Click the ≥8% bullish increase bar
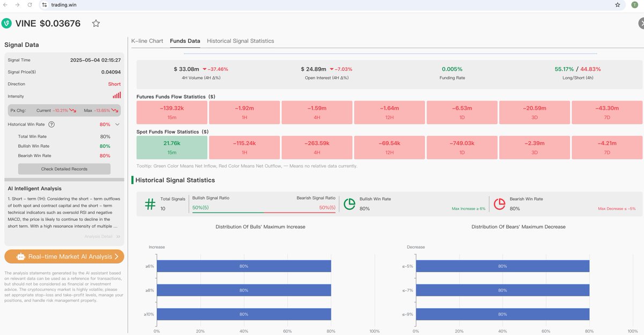The image size is (644, 335). point(244,290)
